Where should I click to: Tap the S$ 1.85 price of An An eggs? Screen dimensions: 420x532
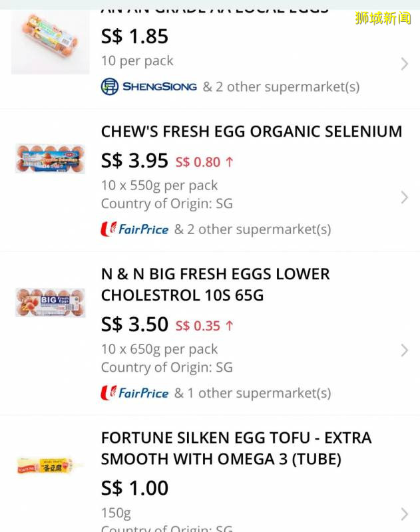(134, 36)
